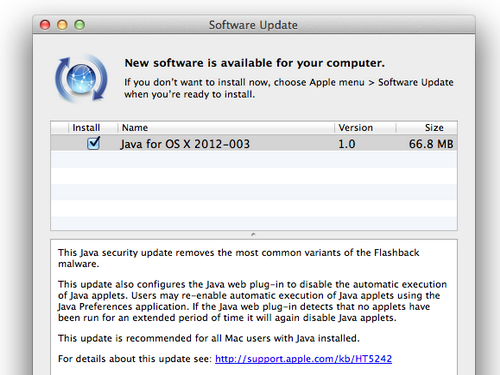Click the 1.0 version value

(347, 144)
